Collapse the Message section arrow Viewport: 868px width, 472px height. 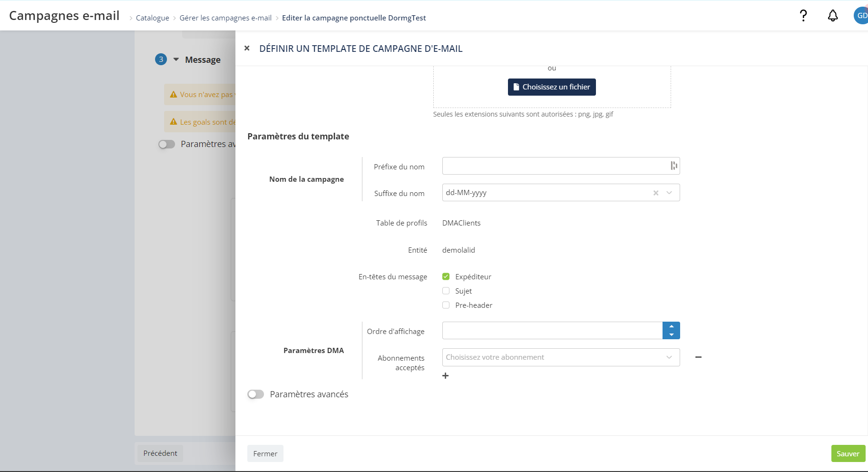pos(176,59)
